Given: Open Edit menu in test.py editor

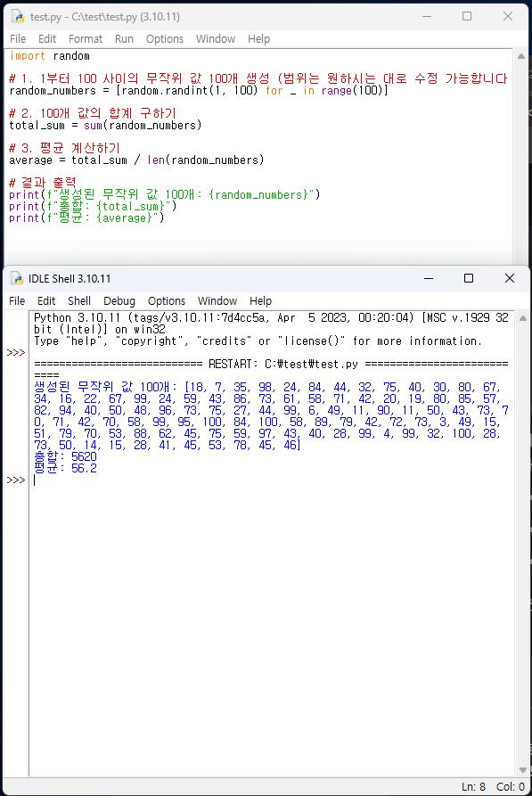Looking at the screenshot, I should pyautogui.click(x=47, y=39).
